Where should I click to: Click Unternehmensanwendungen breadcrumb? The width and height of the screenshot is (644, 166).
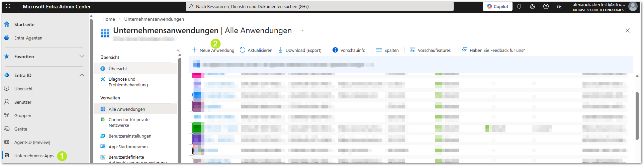pos(154,19)
